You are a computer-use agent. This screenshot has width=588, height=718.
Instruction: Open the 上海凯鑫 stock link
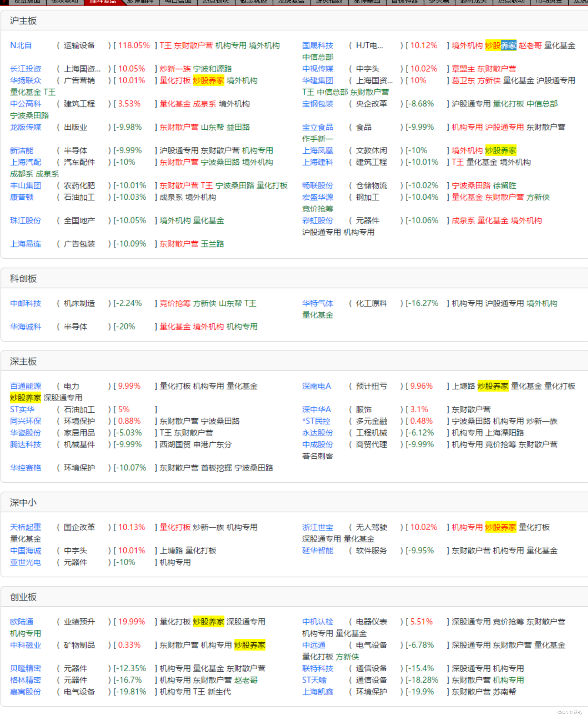click(318, 692)
